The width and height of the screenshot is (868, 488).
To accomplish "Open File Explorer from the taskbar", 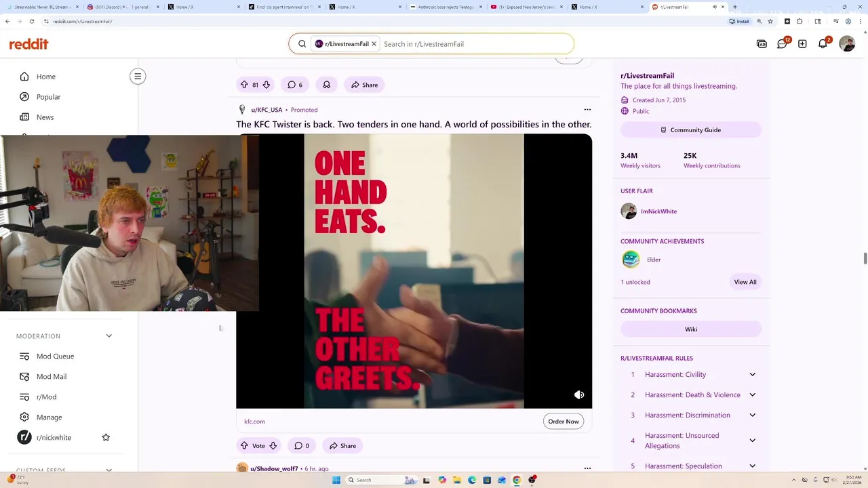I will tap(457, 480).
